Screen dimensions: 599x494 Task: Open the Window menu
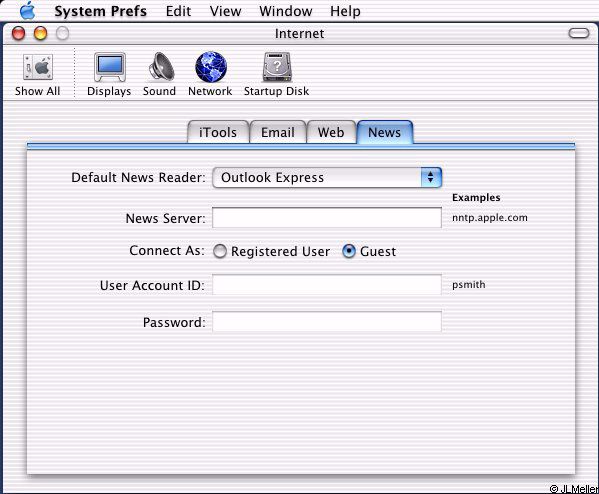286,11
